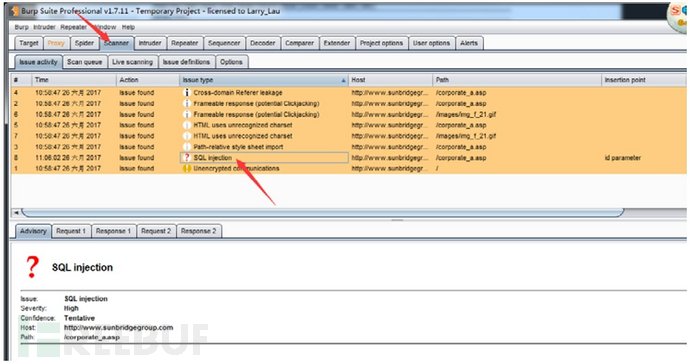
Task: Select the Cross-domain Referer leakage issue
Action: (349, 93)
